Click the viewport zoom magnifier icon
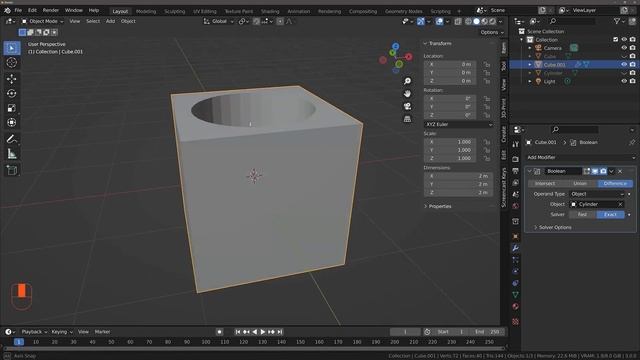This screenshot has width=640, height=360. pyautogui.click(x=407, y=81)
